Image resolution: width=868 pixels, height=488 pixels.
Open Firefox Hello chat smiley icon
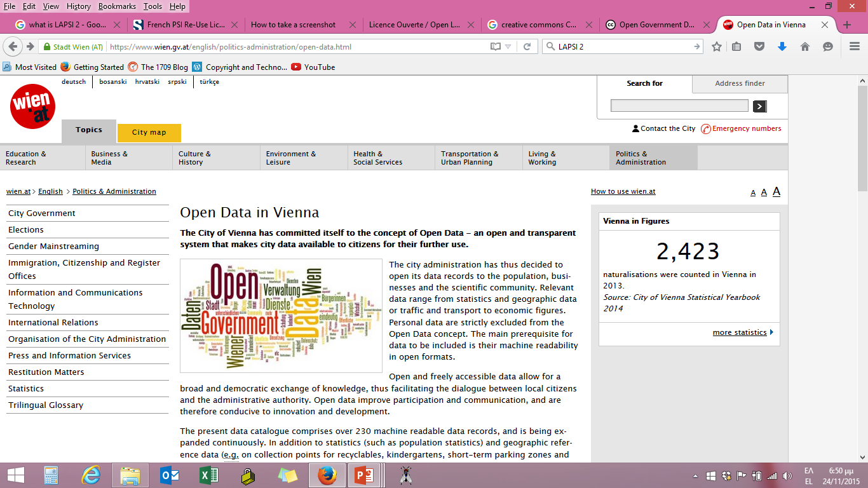tap(828, 46)
